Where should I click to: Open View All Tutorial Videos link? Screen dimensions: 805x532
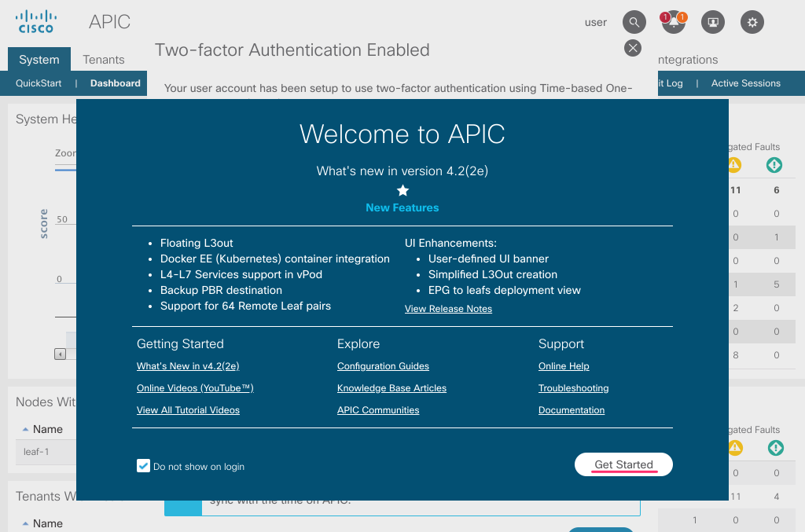click(x=188, y=410)
